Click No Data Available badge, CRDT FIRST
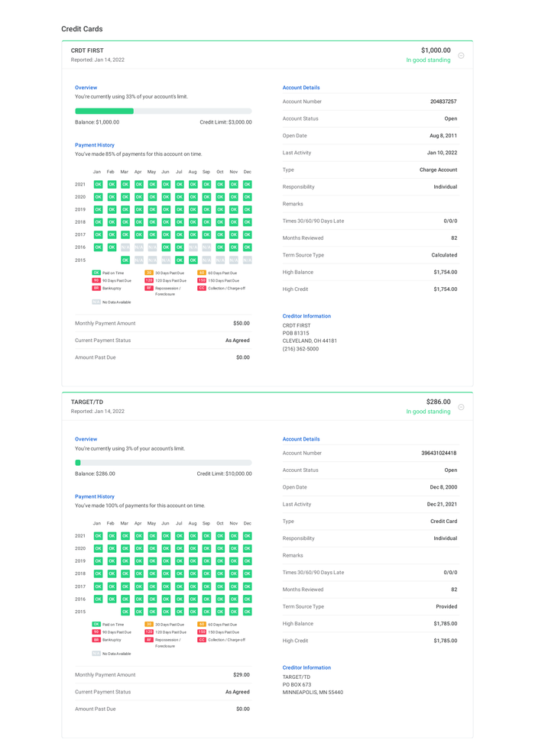Image resolution: width=535 pixels, height=756 pixels. [96, 302]
